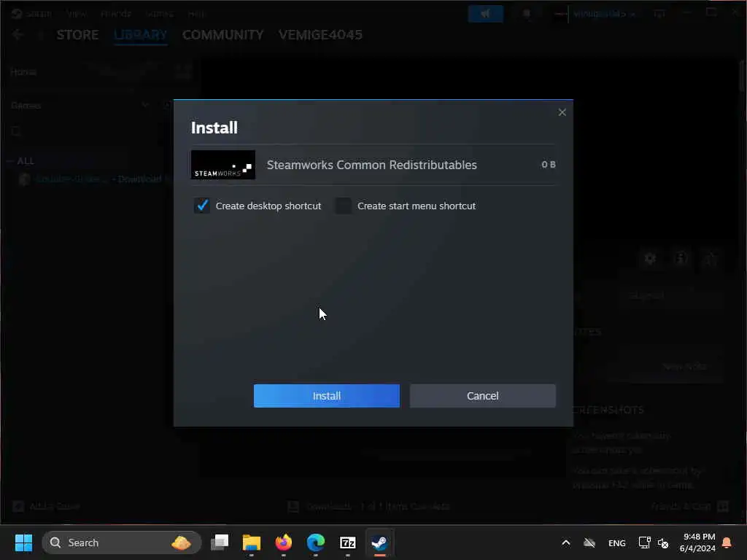Open the game settings gear icon

650,259
